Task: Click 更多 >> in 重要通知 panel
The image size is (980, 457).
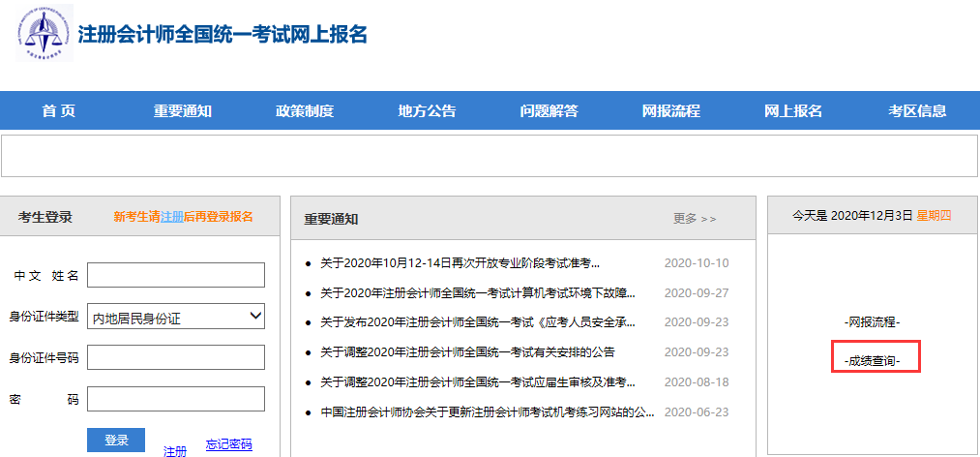Action: (695, 219)
